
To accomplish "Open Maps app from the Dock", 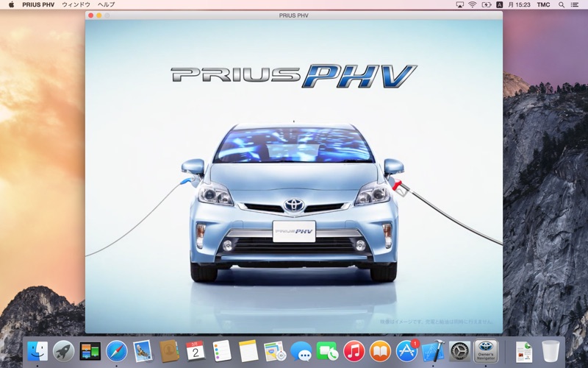I will coord(274,352).
